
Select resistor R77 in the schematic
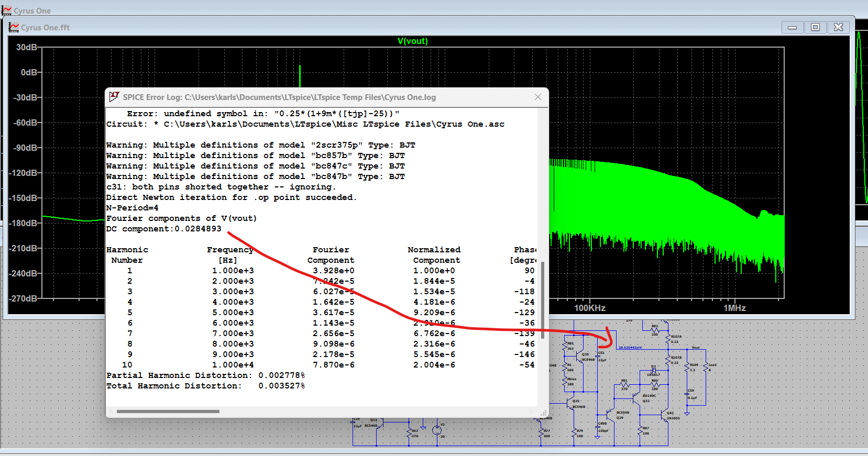(x=541, y=432)
